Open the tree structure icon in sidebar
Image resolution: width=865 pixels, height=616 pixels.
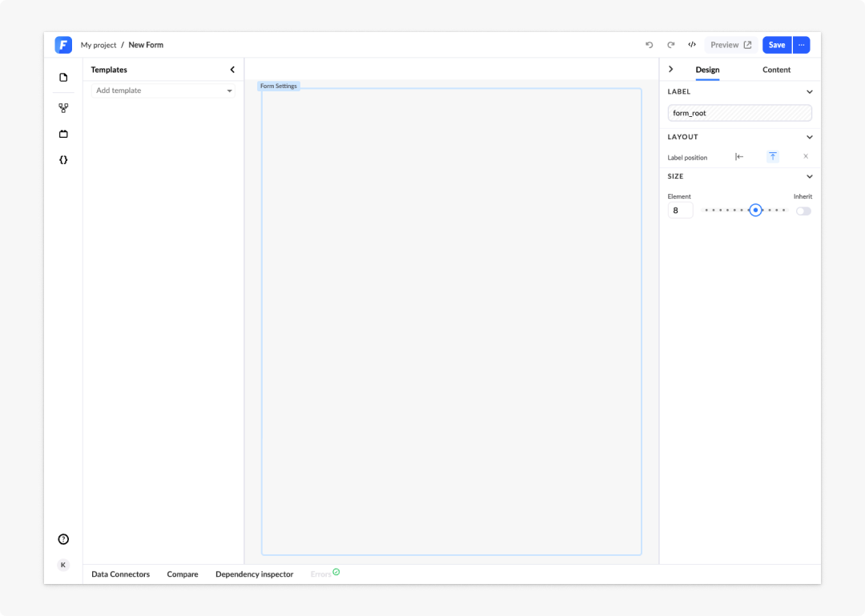tap(63, 108)
